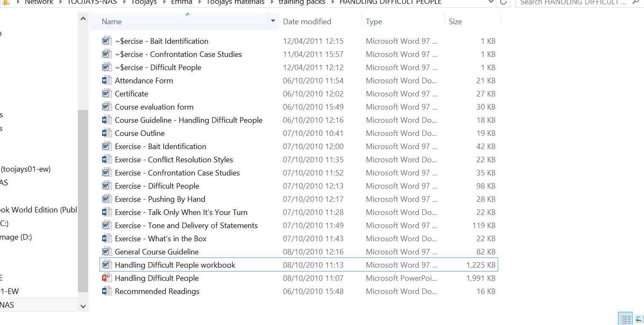
Task: Click Microsoft PowerPoi... type cell
Action: tap(401, 278)
